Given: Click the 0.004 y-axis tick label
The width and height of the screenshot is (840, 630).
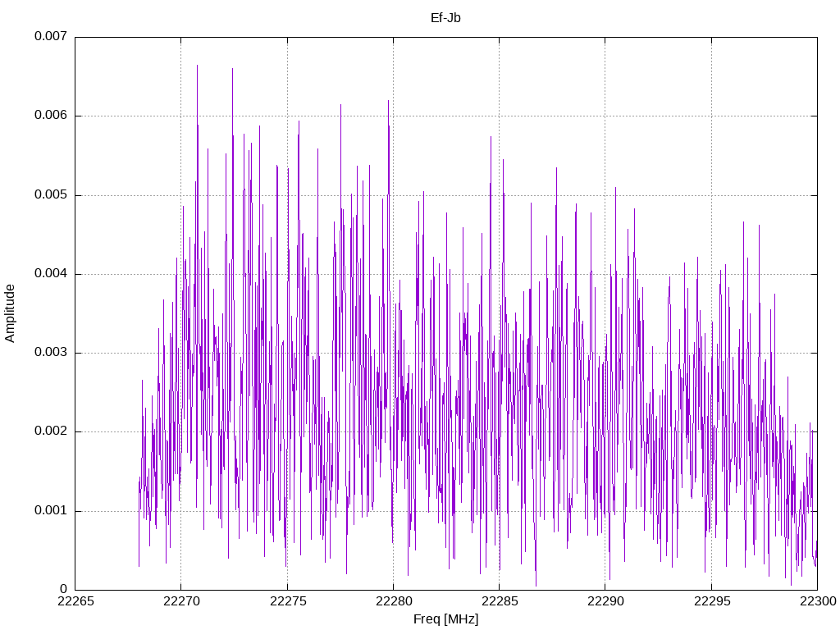Looking at the screenshot, I should 51,273.
